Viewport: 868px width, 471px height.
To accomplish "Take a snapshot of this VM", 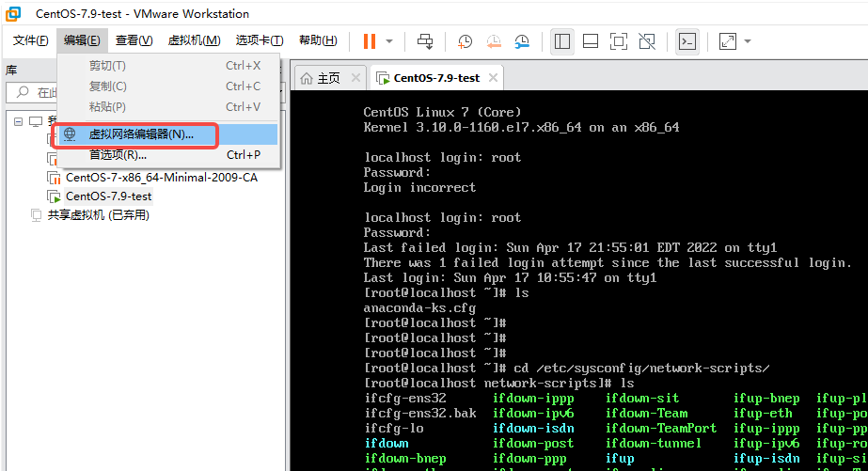I will 465,41.
